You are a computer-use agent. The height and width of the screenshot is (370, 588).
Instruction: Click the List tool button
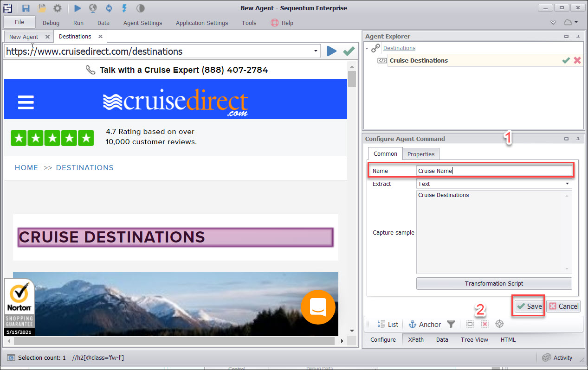pyautogui.click(x=388, y=324)
